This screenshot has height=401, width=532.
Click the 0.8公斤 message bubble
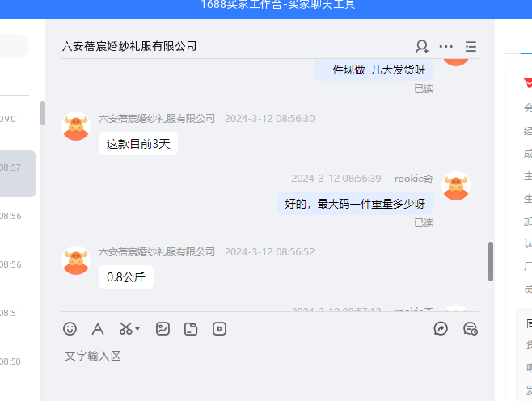(126, 277)
